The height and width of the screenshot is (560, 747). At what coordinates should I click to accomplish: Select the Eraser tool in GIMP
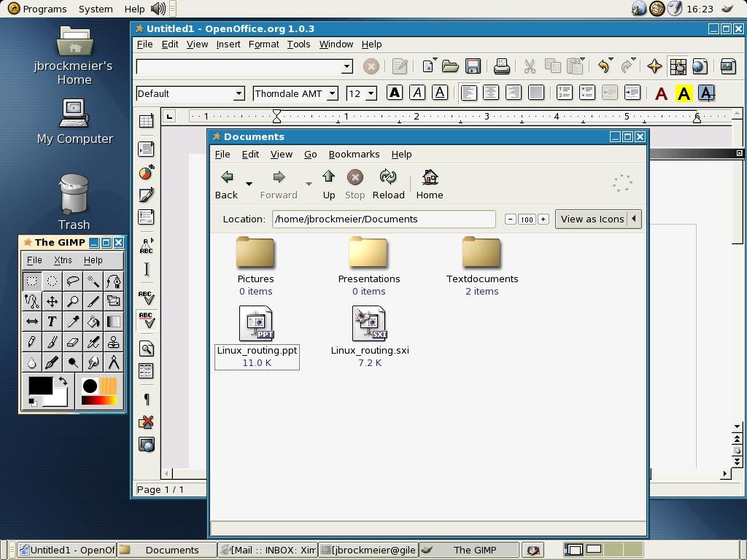coord(72,342)
